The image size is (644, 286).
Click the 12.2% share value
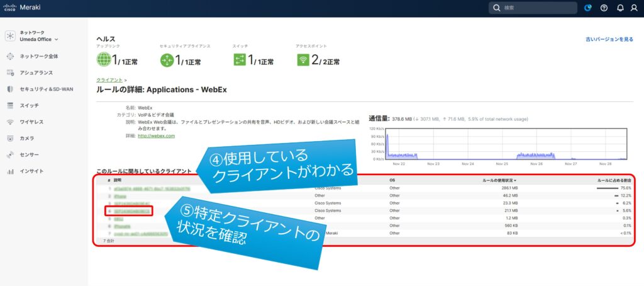pyautogui.click(x=626, y=196)
